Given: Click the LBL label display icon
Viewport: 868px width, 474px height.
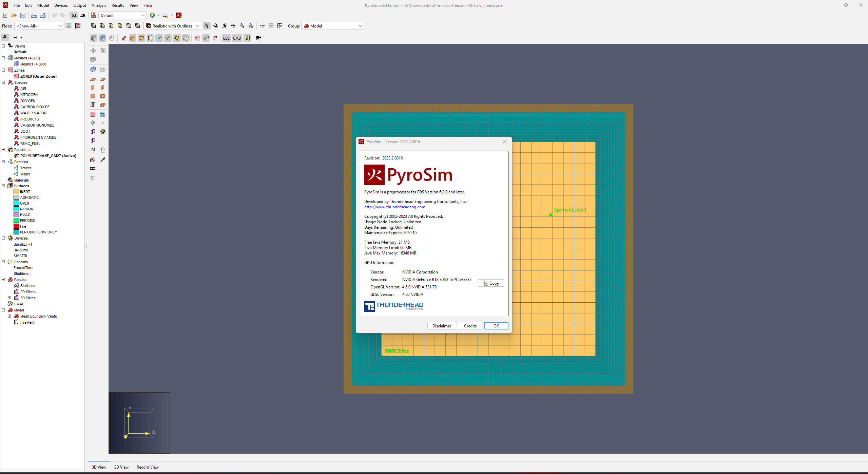Looking at the screenshot, I should pyautogui.click(x=226, y=38).
